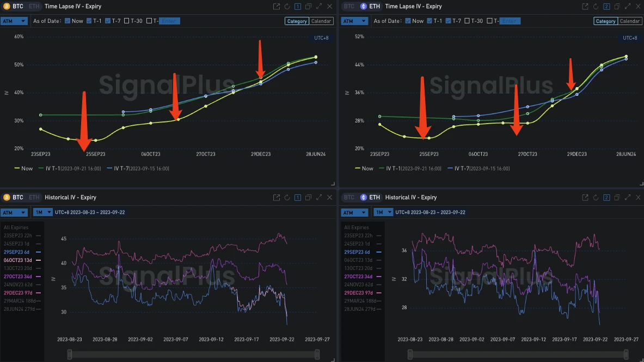Move right range slider handle in BTC Historical IV
The height and width of the screenshot is (362, 644).
(317, 354)
